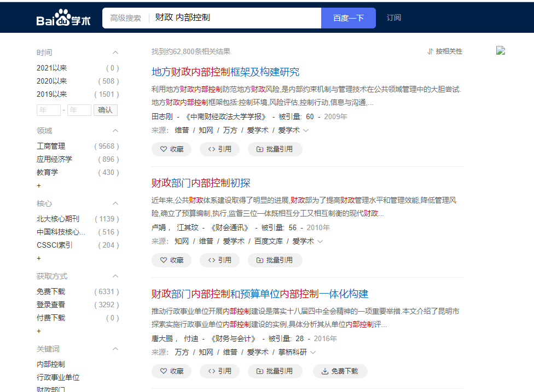The width and height of the screenshot is (534, 392).
Task: Click author 江其玟
Action: point(187,227)
